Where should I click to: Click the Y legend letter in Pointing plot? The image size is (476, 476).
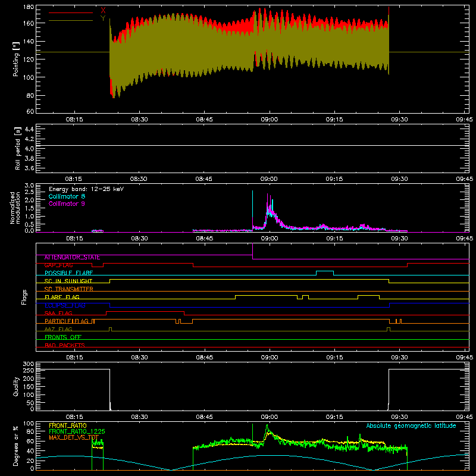(x=103, y=18)
